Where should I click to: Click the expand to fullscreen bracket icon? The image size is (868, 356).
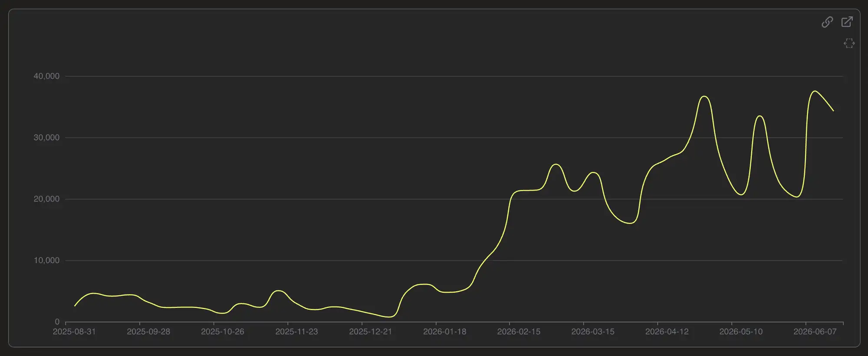click(x=849, y=43)
